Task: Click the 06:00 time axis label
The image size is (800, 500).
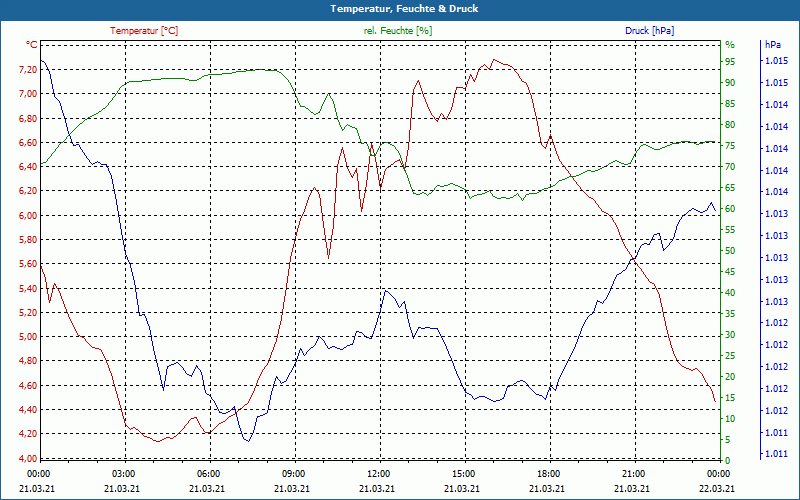Action: (x=208, y=473)
